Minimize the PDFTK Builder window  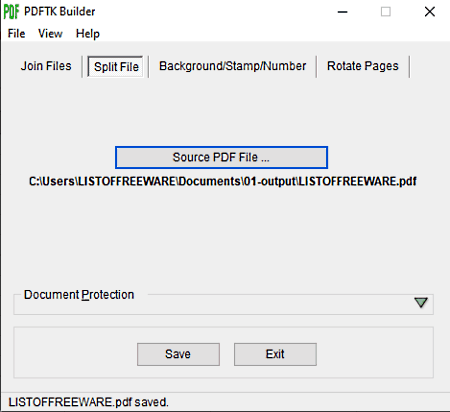342,12
